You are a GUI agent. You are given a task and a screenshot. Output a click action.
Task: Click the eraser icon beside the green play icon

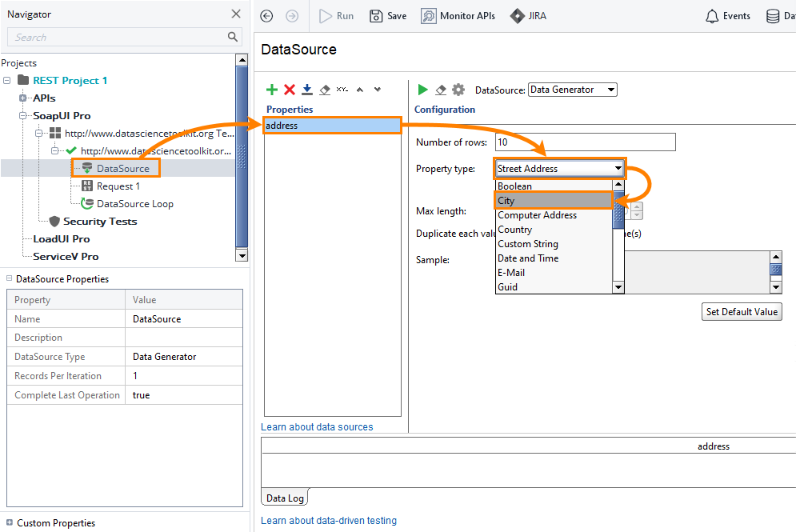pyautogui.click(x=441, y=90)
